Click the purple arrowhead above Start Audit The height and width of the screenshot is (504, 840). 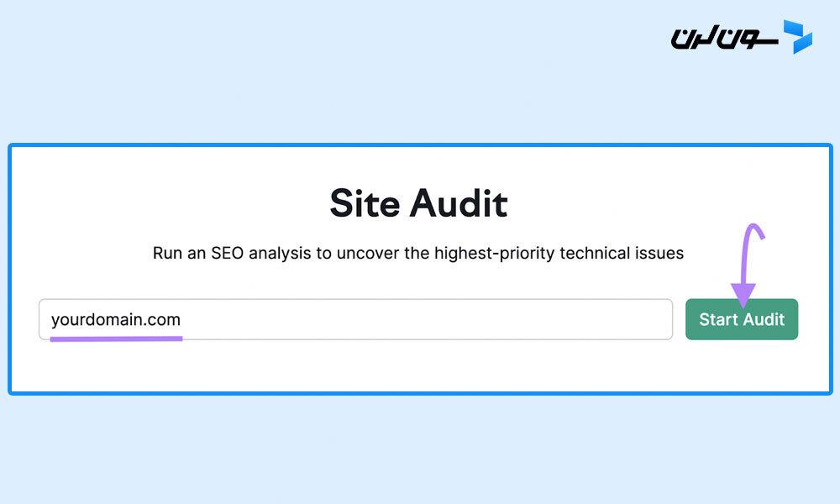743,296
